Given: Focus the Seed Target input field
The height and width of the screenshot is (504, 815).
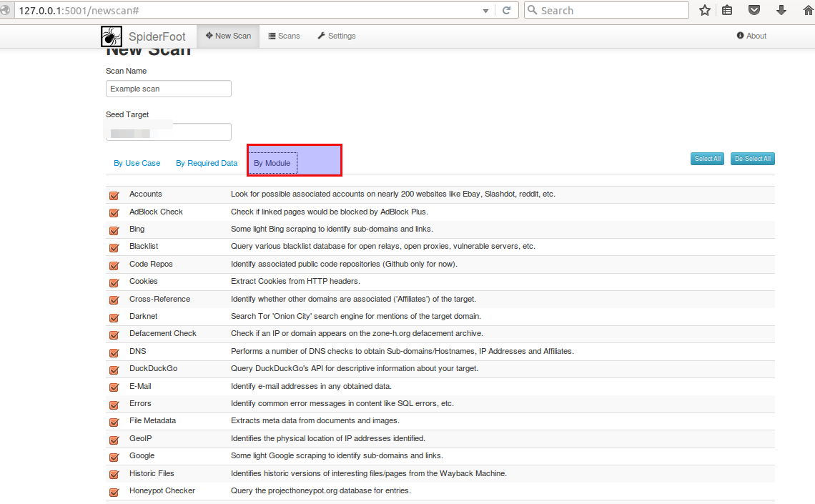Looking at the screenshot, I should pyautogui.click(x=169, y=132).
